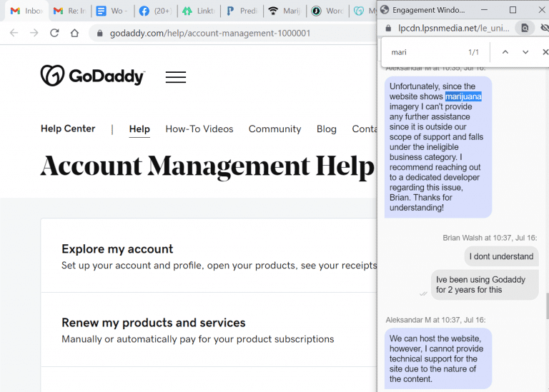Go to the Blog page
The width and height of the screenshot is (549, 392).
pyautogui.click(x=326, y=129)
